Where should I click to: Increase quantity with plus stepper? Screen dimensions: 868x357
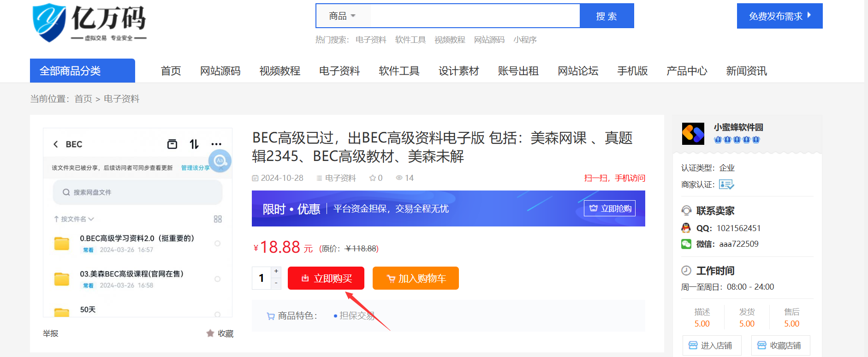(x=276, y=271)
